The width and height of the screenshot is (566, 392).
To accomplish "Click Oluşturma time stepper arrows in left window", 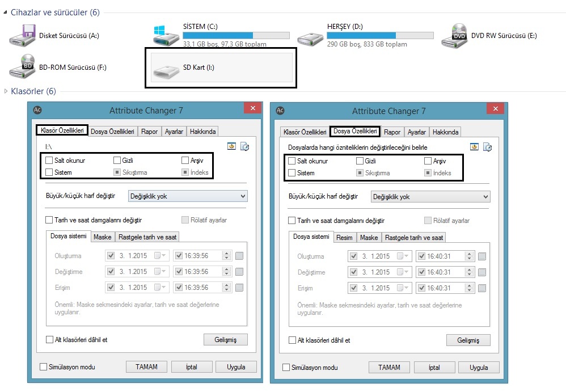I will tap(227, 255).
